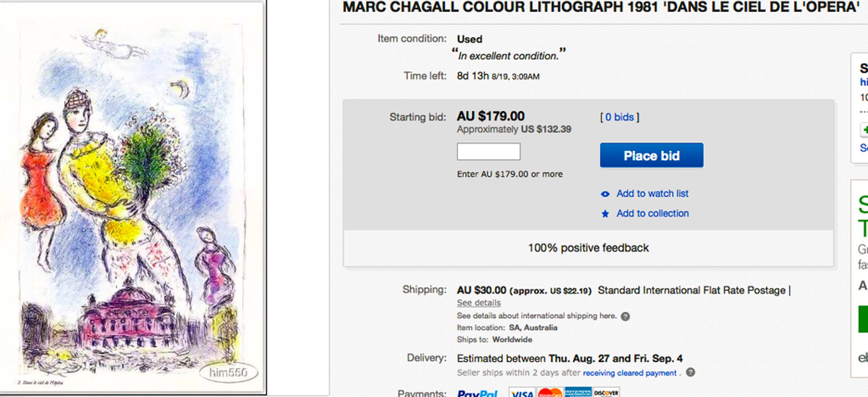Viewport: 868px width, 397px height.
Task: Click the Visa card icon
Action: pos(521,393)
